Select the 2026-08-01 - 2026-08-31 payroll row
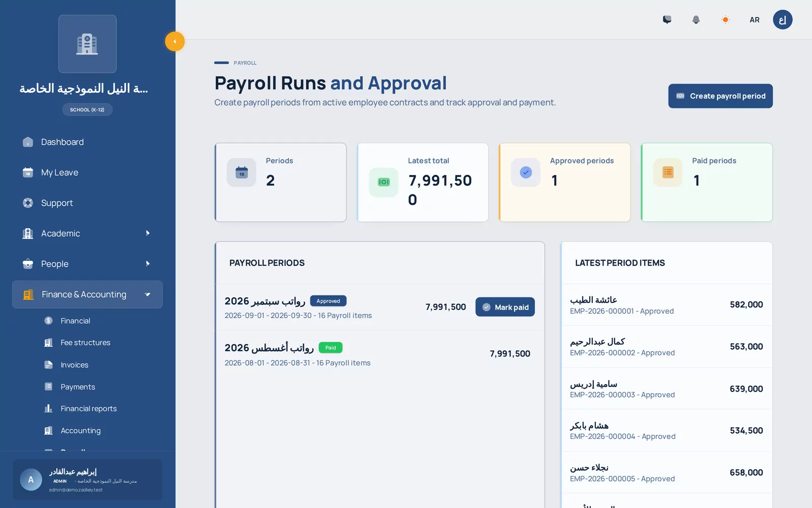The width and height of the screenshot is (812, 508). tap(380, 354)
